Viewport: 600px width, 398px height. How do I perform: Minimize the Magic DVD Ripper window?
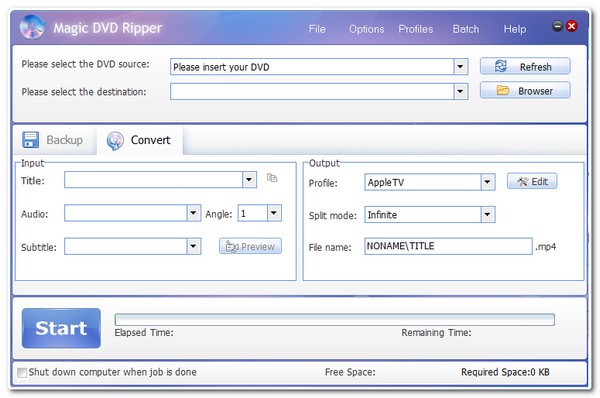[x=558, y=26]
